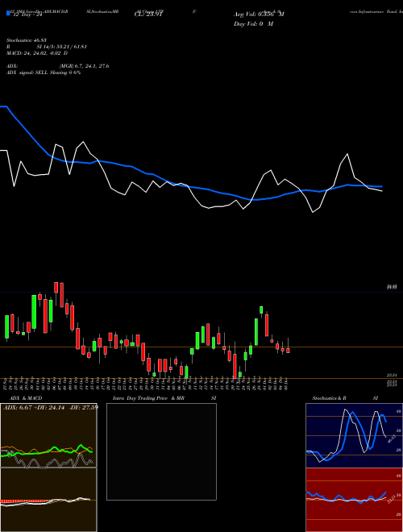The height and width of the screenshot is (532, 403).
Task: Select the ADX: 6.67 +DY: 24.14 readout
Action: [x=50, y=407]
